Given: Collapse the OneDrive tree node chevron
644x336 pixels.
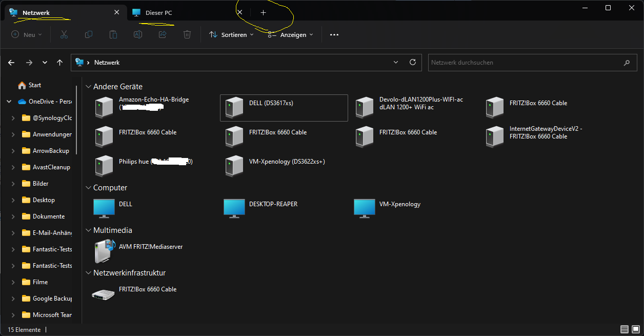Looking at the screenshot, I should pyautogui.click(x=9, y=102).
